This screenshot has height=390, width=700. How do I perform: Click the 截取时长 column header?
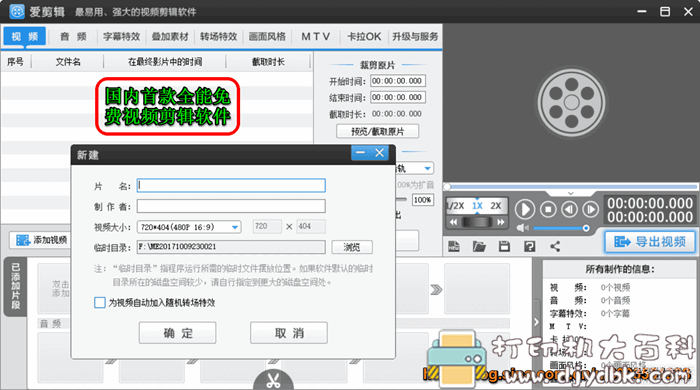tap(268, 62)
